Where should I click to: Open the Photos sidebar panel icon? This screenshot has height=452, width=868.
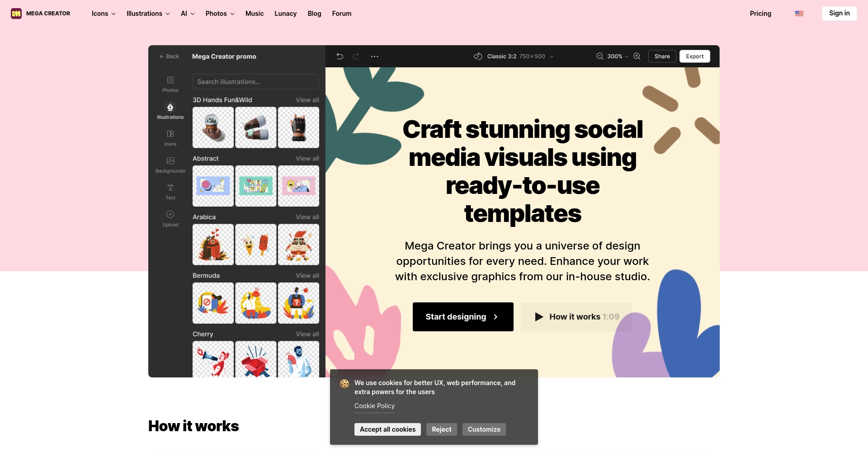170,80
